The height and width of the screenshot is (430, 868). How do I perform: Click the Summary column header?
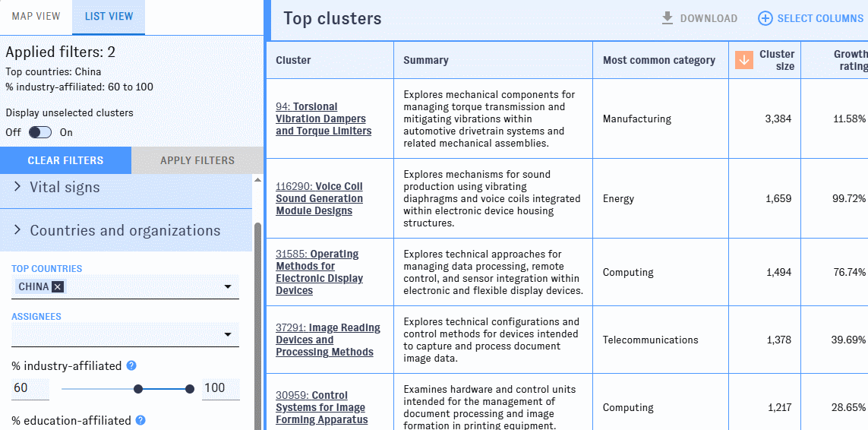coord(426,60)
